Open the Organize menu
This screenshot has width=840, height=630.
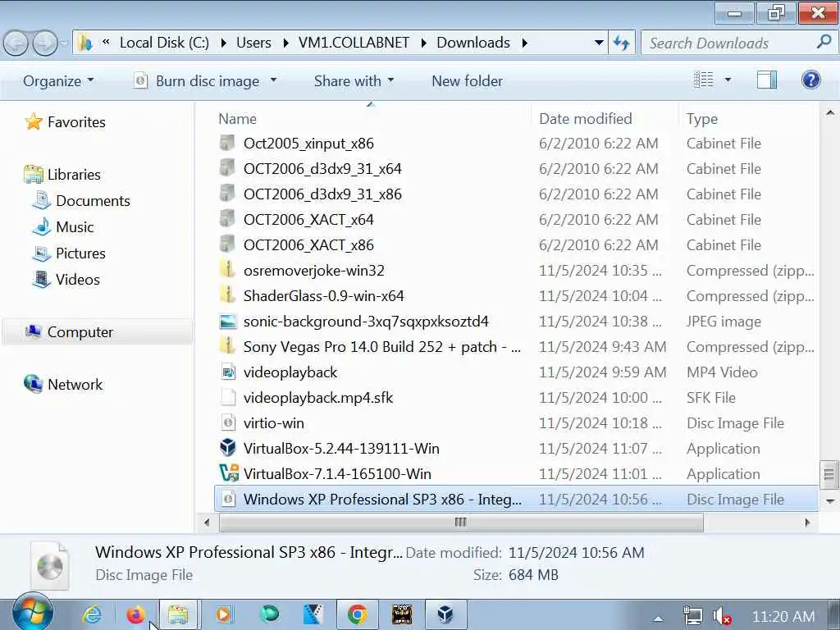tap(58, 81)
